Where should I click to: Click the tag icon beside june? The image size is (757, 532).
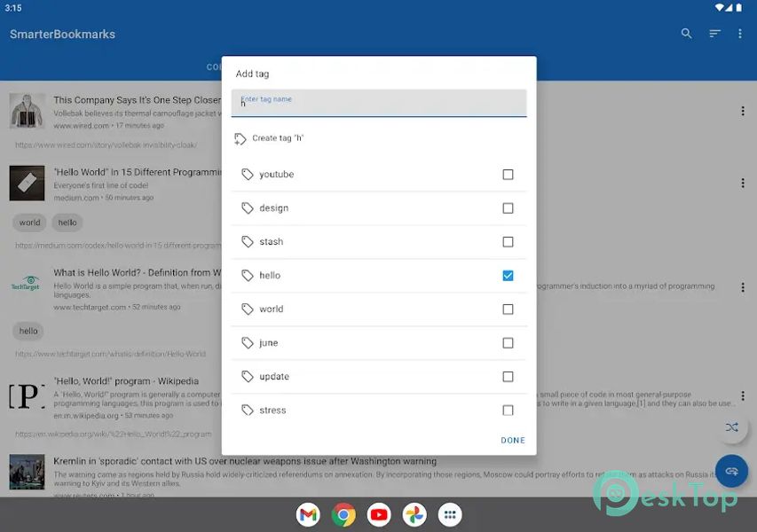click(248, 343)
